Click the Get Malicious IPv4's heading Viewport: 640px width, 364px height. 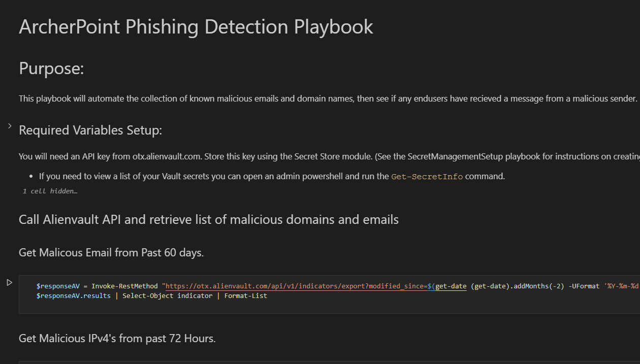[x=117, y=338]
